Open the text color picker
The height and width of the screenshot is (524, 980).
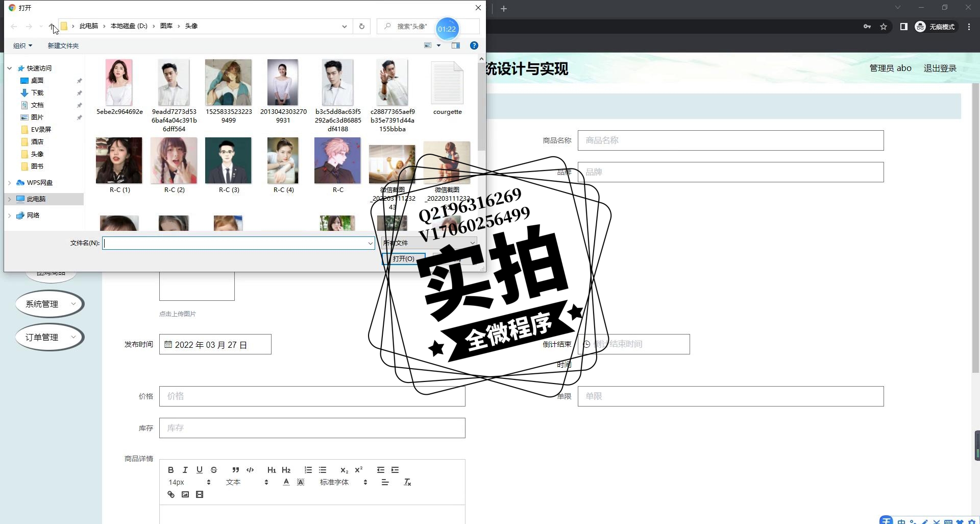286,482
